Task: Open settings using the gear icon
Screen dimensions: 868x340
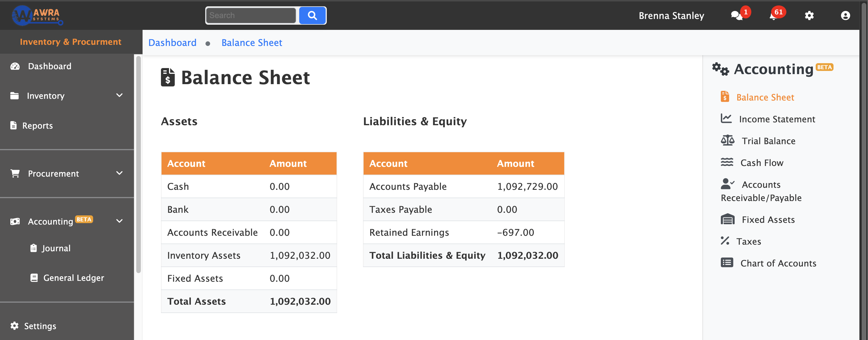Action: point(809,16)
